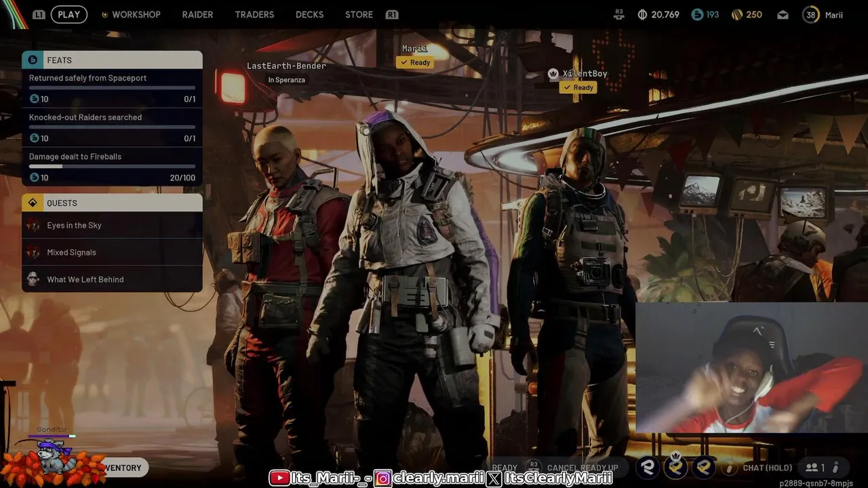Click the R3 stick prompt in top bar
The image size is (868, 488).
coord(618,14)
